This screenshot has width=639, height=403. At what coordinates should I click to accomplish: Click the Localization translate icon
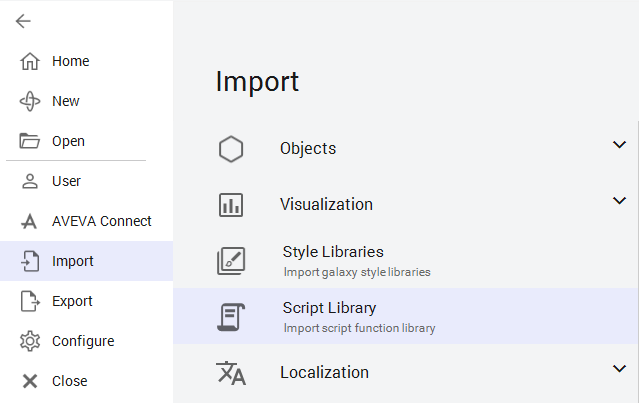231,372
